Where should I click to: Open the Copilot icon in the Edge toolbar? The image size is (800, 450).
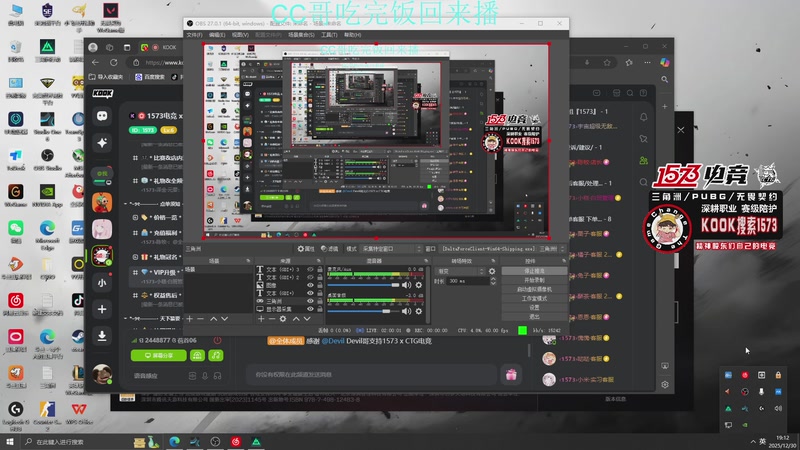664,62
